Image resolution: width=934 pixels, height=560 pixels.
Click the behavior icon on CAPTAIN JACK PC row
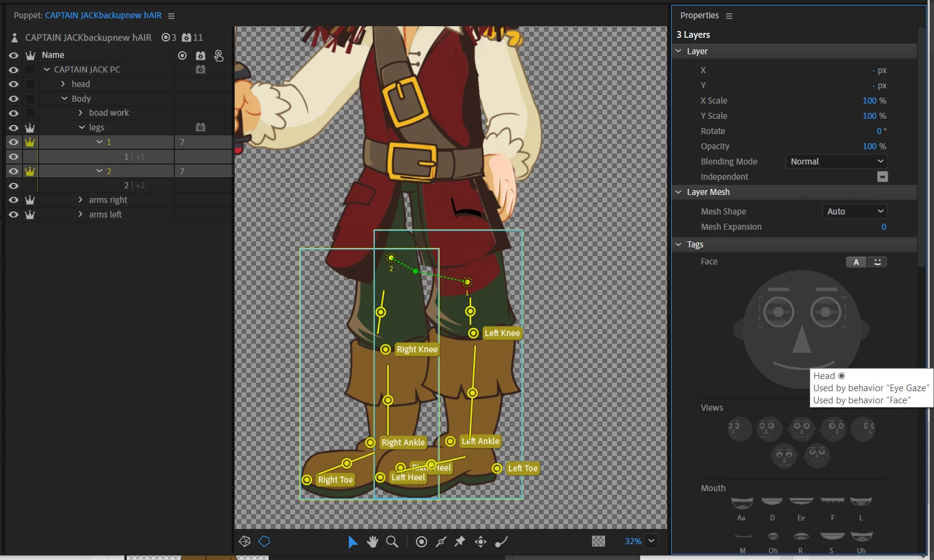(201, 69)
